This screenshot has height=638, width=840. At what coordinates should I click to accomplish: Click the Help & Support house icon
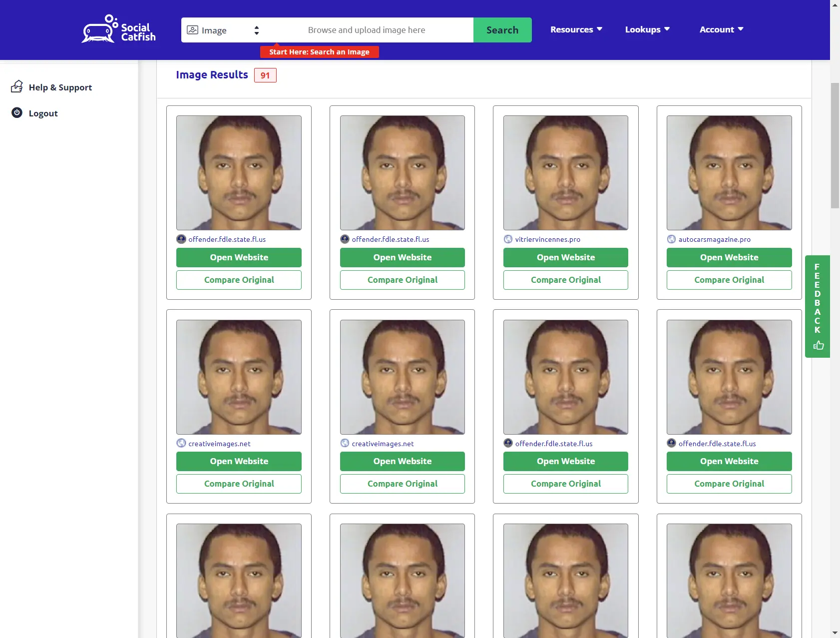(x=17, y=87)
